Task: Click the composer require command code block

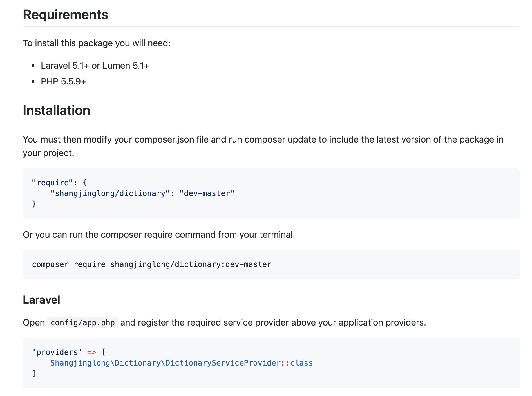Action: tap(151, 264)
